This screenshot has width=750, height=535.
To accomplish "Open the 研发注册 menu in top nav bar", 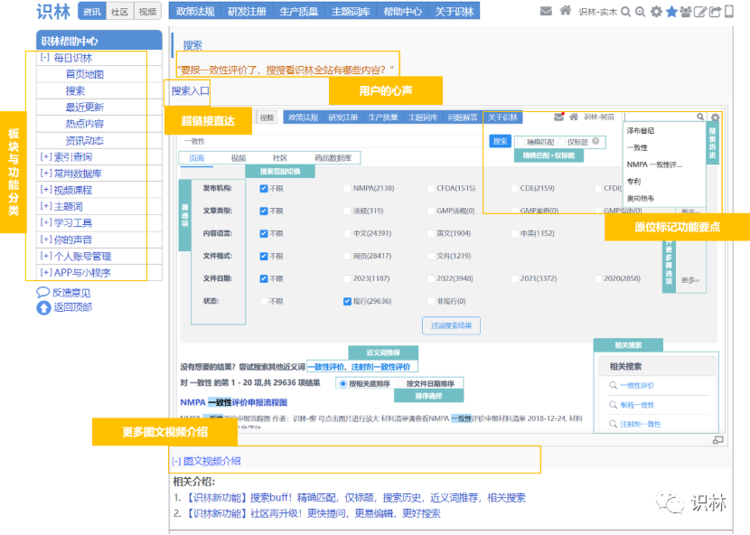I will click(247, 11).
